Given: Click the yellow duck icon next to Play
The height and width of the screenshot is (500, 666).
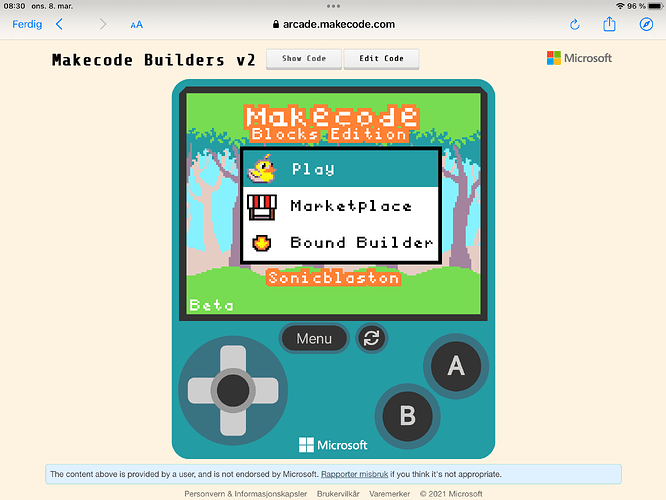Looking at the screenshot, I should [x=262, y=169].
